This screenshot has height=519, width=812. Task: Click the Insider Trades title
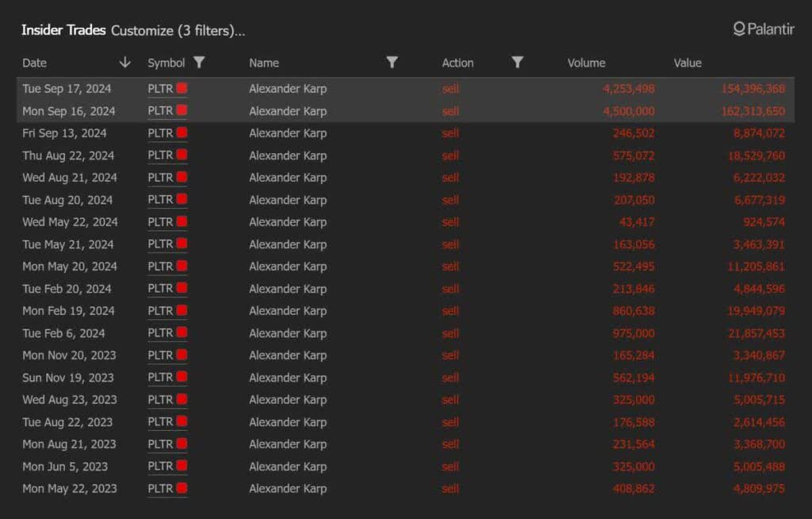pyautogui.click(x=63, y=30)
